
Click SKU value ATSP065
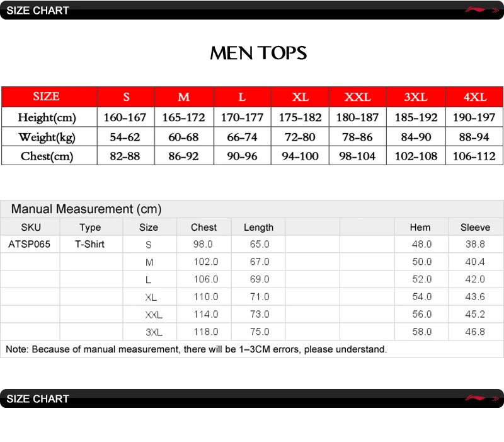point(29,244)
